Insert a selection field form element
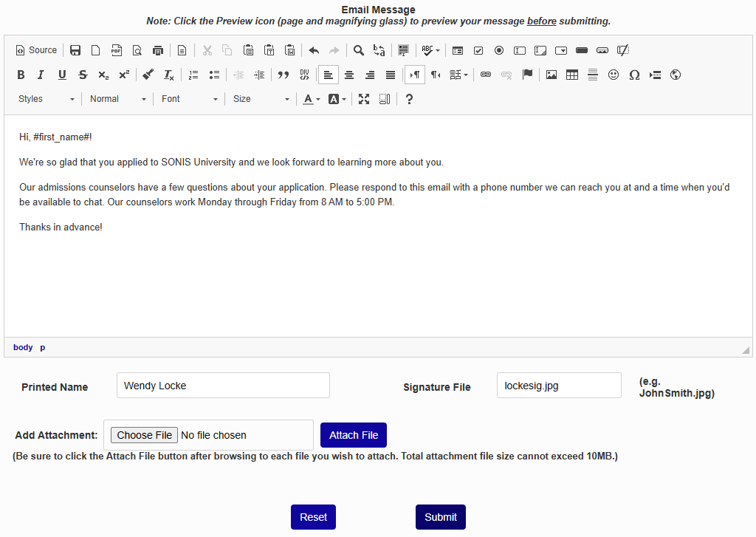This screenshot has height=537, width=756. pyautogui.click(x=561, y=50)
